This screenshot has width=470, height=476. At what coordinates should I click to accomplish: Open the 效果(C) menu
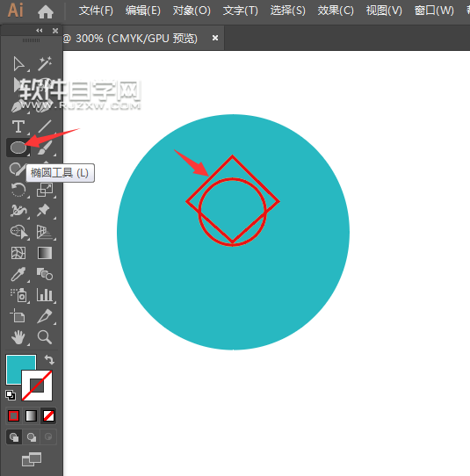[x=336, y=11]
